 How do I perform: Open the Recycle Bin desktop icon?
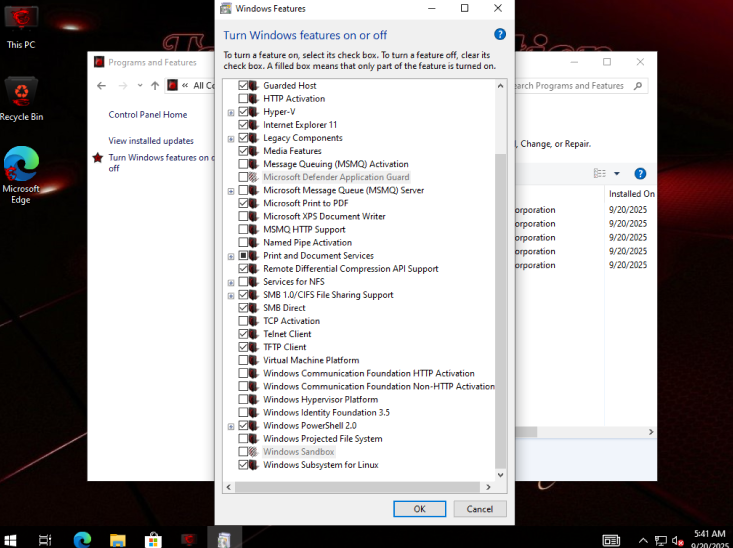pyautogui.click(x=21, y=99)
